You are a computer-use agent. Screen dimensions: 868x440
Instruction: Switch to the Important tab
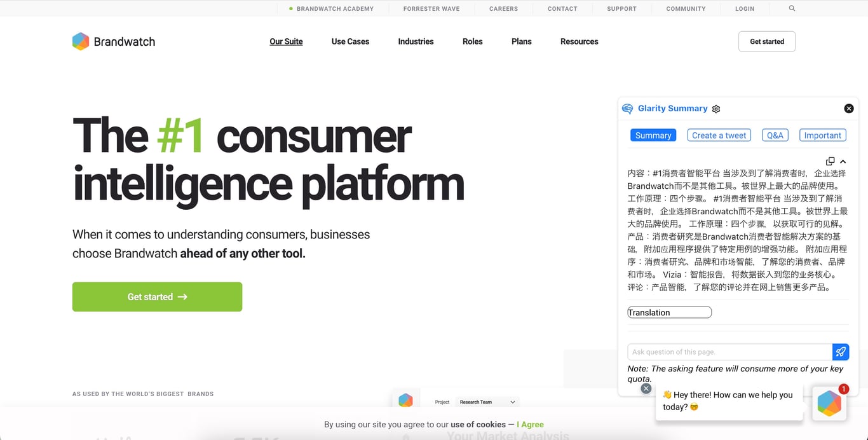tap(823, 135)
